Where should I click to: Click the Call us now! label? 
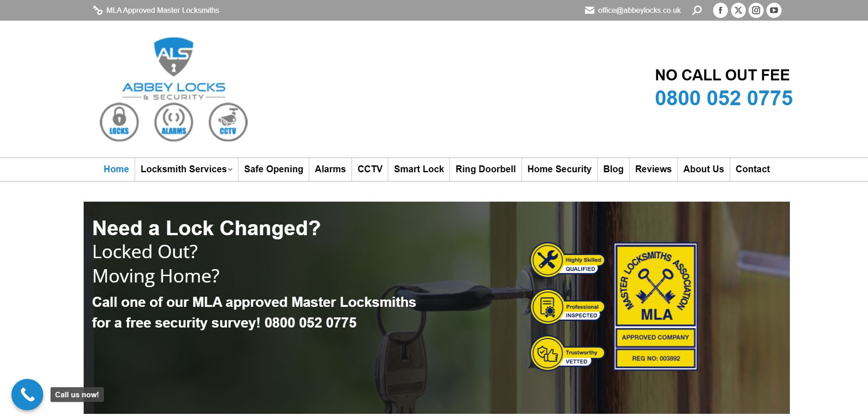click(x=76, y=394)
